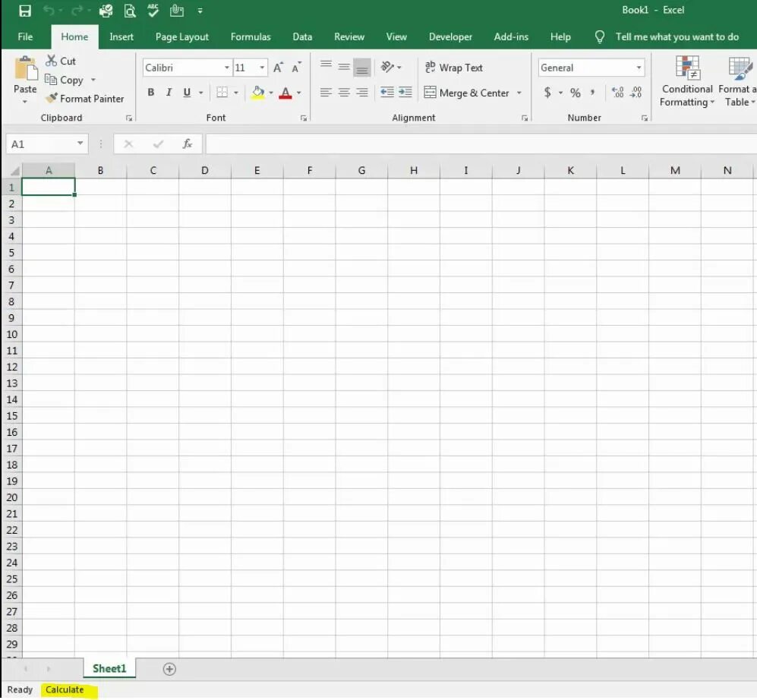Image resolution: width=757 pixels, height=700 pixels.
Task: Toggle bold formatting on selection
Action: click(151, 93)
